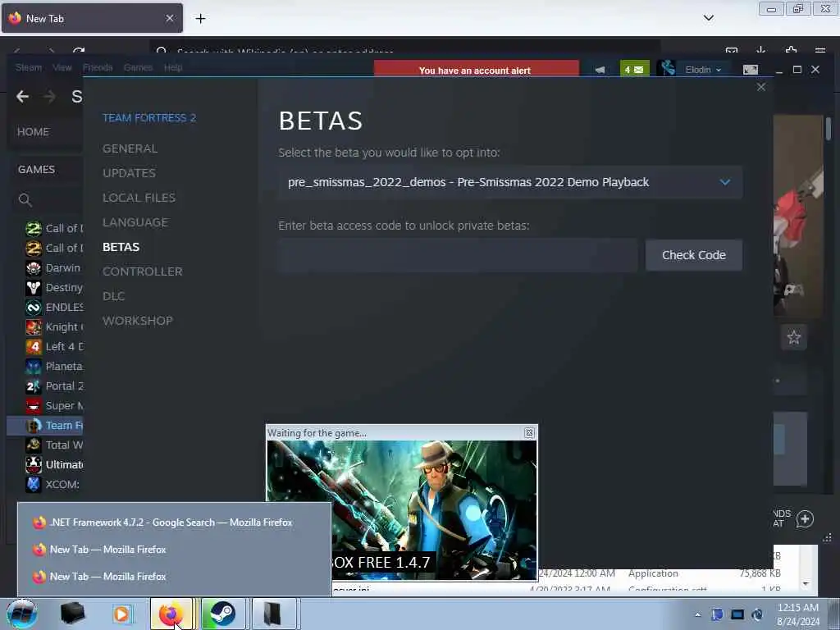Open the Workshop properties tab
Image resolution: width=840 pixels, height=630 pixels.
[x=138, y=321]
